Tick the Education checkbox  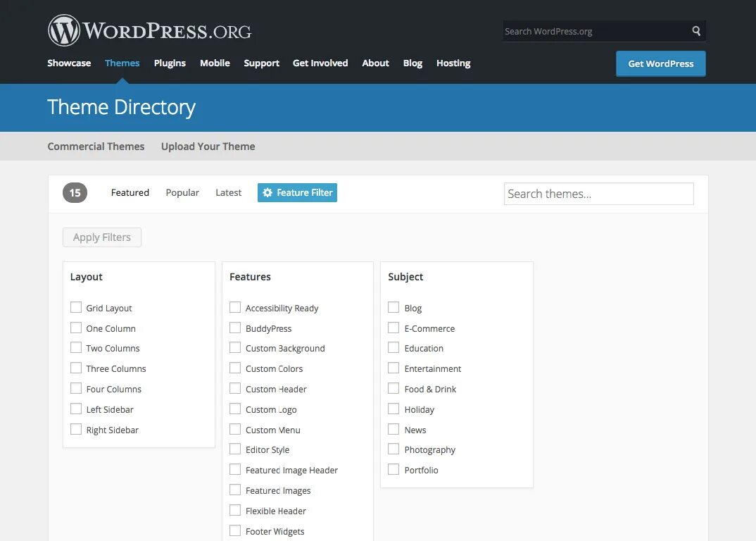(x=393, y=347)
